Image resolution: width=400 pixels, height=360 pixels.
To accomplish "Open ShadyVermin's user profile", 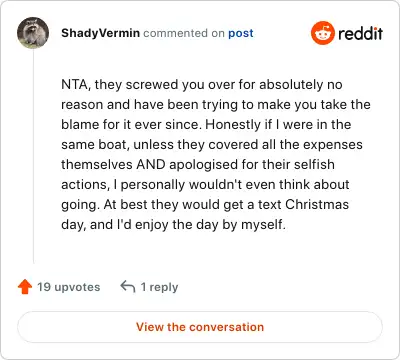I will point(100,33).
